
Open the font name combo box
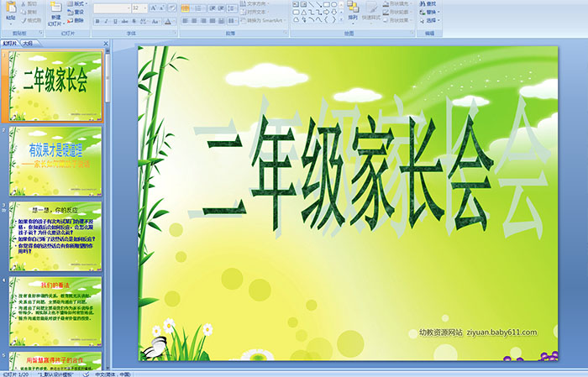(x=112, y=8)
